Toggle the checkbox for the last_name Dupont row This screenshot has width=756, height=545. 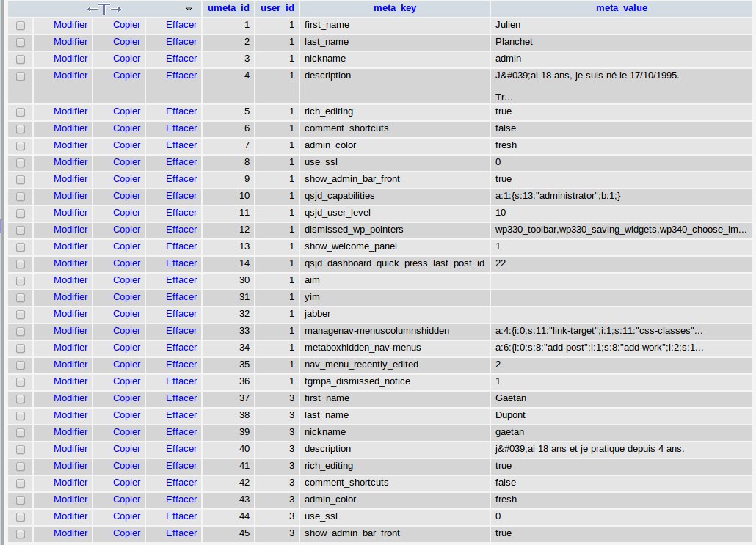point(21,416)
